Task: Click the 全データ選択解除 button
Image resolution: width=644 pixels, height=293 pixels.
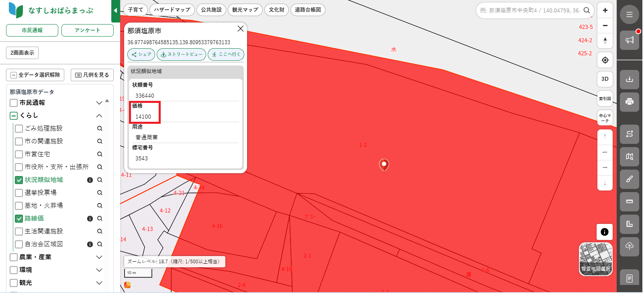Action: click(35, 75)
